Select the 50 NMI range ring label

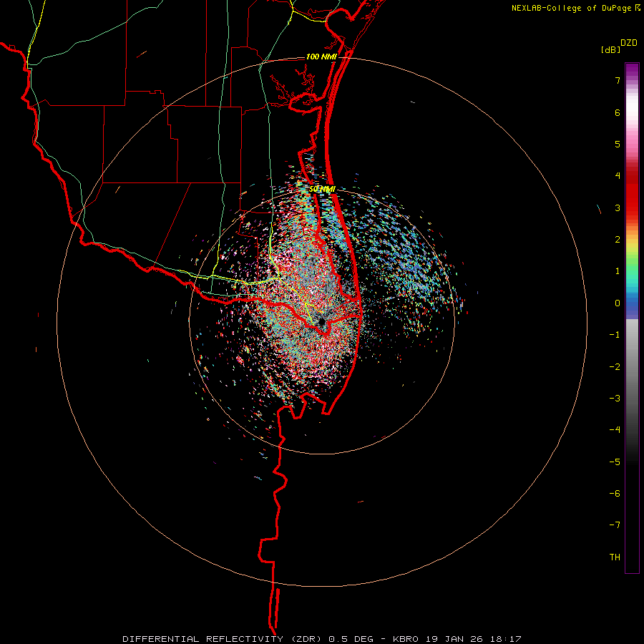(322, 189)
